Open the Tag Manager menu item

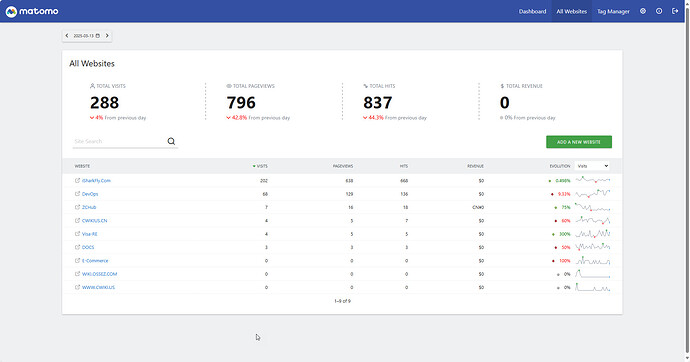pos(613,11)
